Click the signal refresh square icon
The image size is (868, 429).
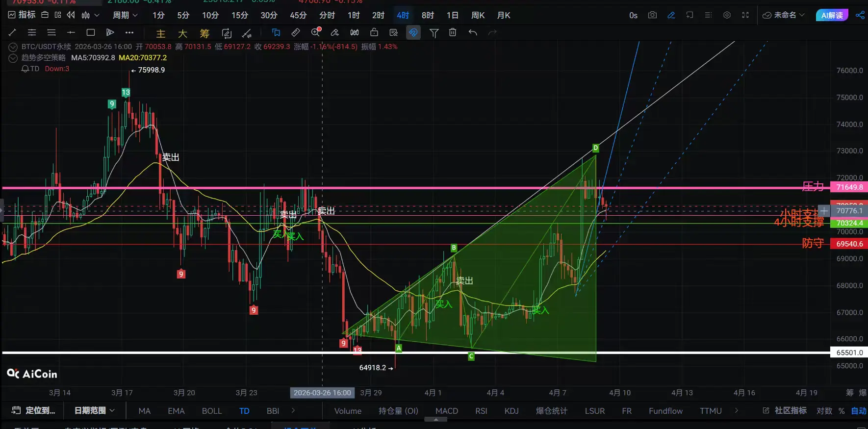tap(227, 33)
